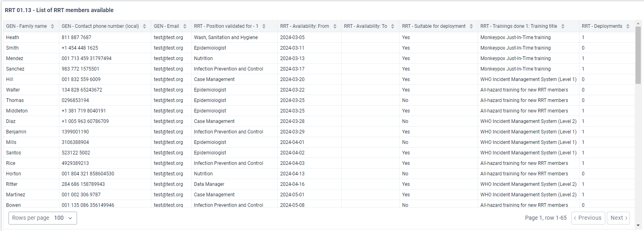Click sort arrows for Position validated for - 1
The height and width of the screenshot is (231, 644).
[264, 26]
